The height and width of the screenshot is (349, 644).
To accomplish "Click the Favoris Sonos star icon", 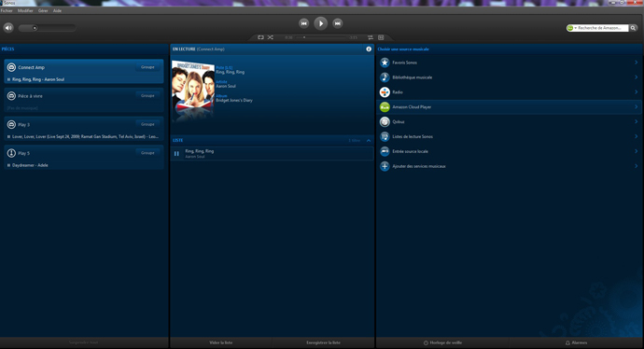I will click(x=385, y=63).
